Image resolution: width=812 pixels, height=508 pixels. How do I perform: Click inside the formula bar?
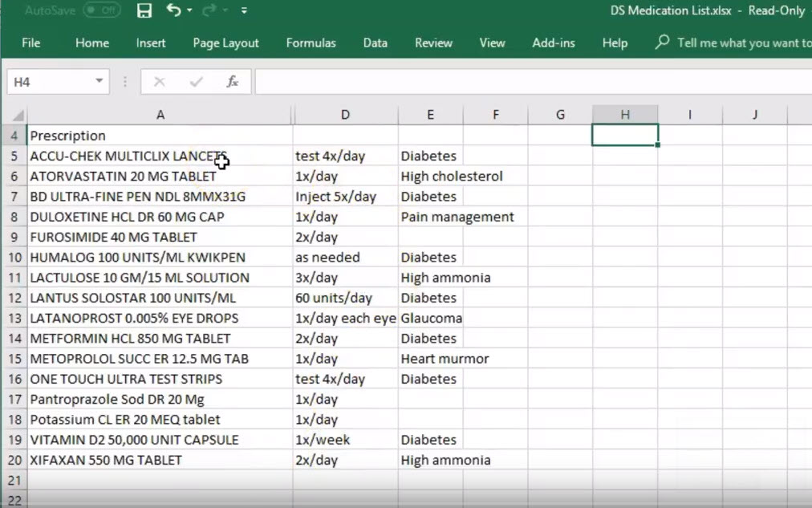click(x=534, y=82)
